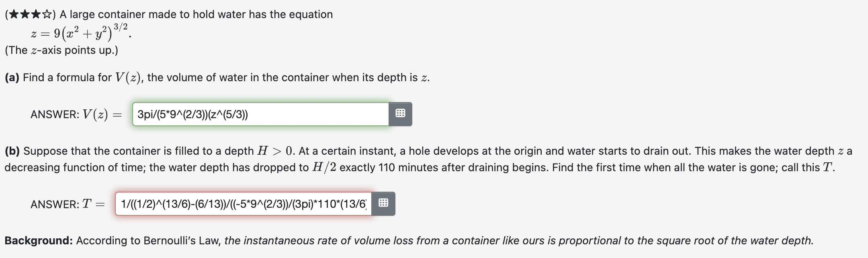This screenshot has width=868, height=258.
Task: Place cursor in the green-highlighted answer field
Action: 261,115
